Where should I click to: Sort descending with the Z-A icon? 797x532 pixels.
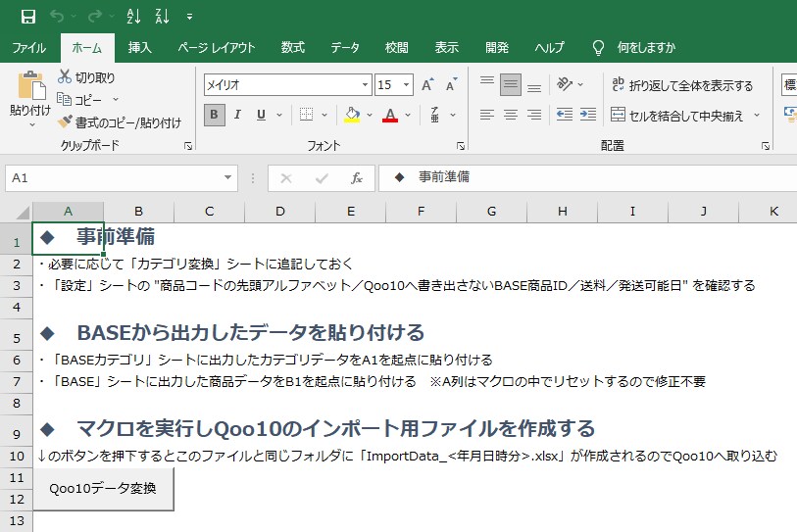click(x=162, y=17)
